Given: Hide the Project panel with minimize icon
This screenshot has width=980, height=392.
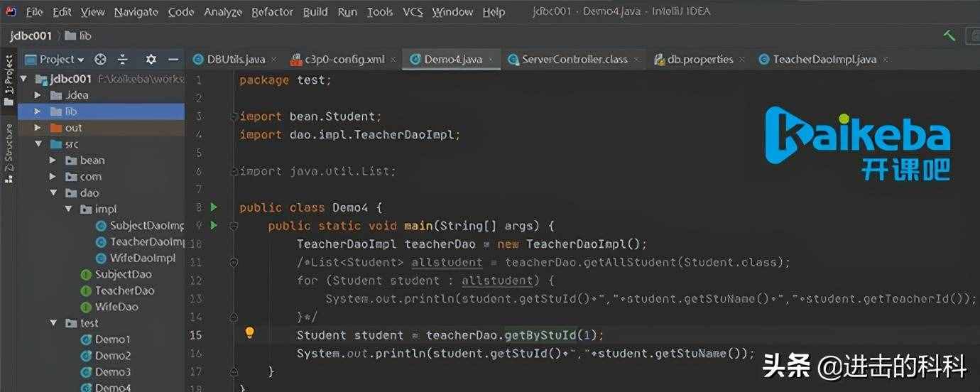Looking at the screenshot, I should point(173,60).
